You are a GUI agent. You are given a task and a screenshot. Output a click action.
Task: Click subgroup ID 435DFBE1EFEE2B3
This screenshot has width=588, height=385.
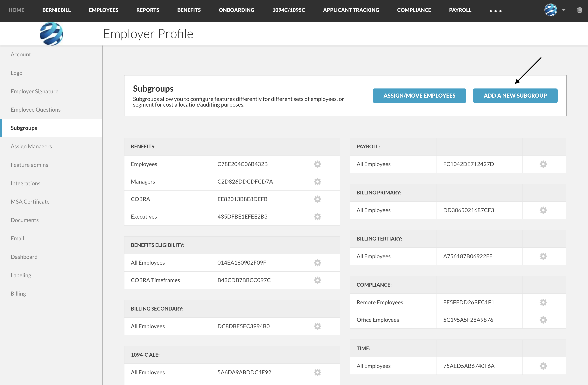[242, 217]
